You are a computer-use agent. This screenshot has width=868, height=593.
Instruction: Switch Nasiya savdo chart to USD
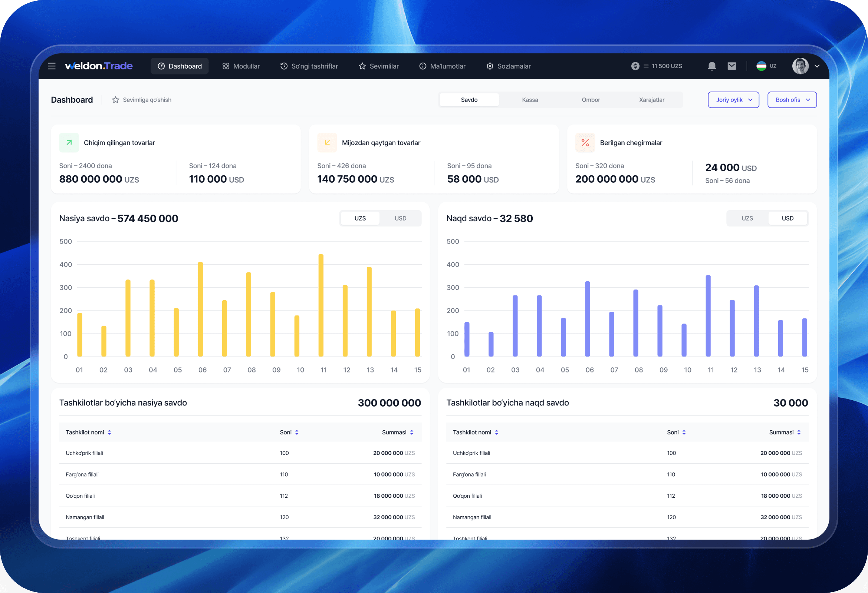(x=400, y=218)
